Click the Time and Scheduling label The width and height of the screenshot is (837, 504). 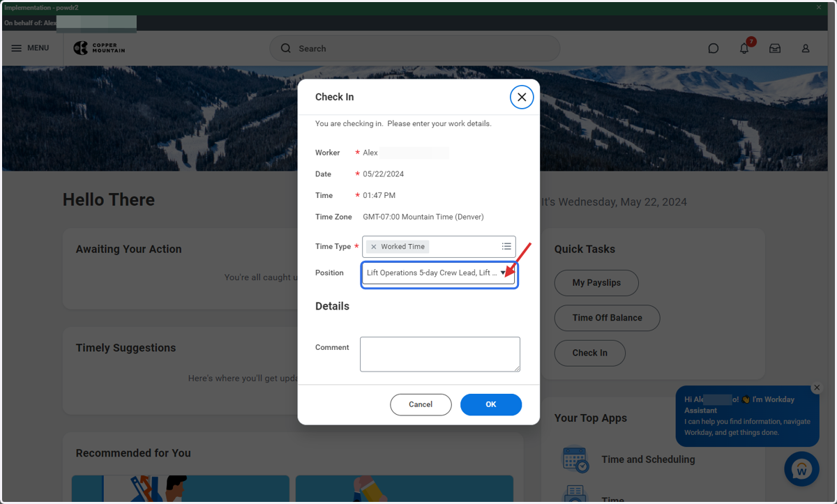(x=648, y=459)
